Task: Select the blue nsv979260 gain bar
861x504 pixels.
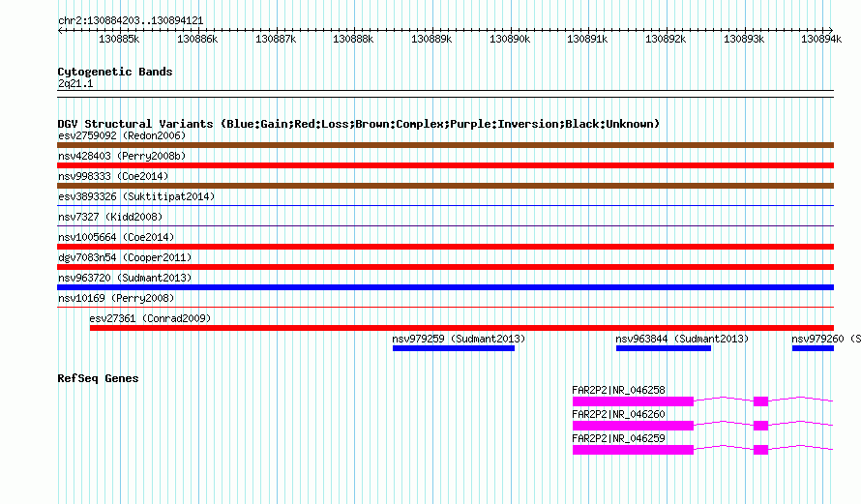Action: tap(814, 348)
